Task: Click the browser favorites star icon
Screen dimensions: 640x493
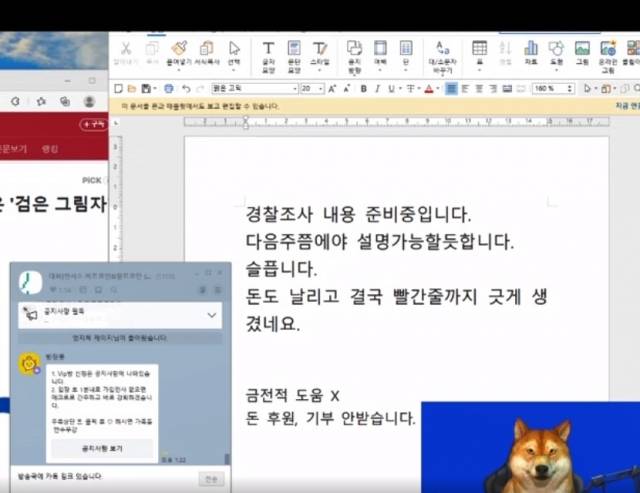Action: coord(41,101)
